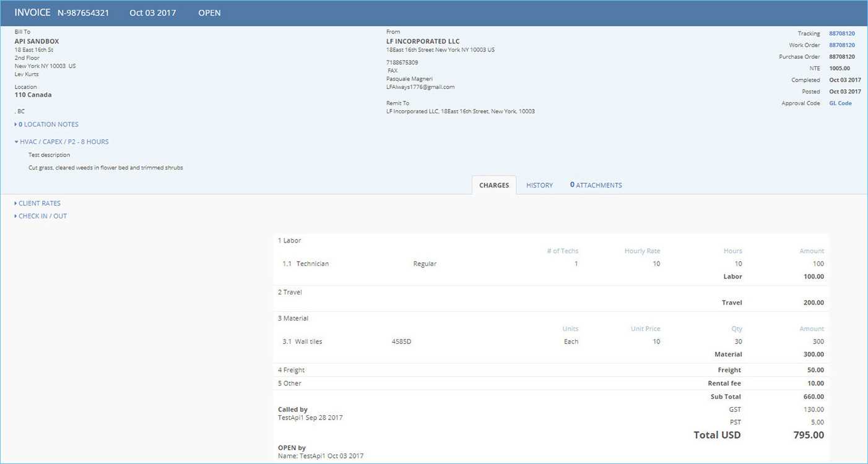Click the Rental fee amount 10.00
This screenshot has height=464, width=868.
[x=816, y=384]
